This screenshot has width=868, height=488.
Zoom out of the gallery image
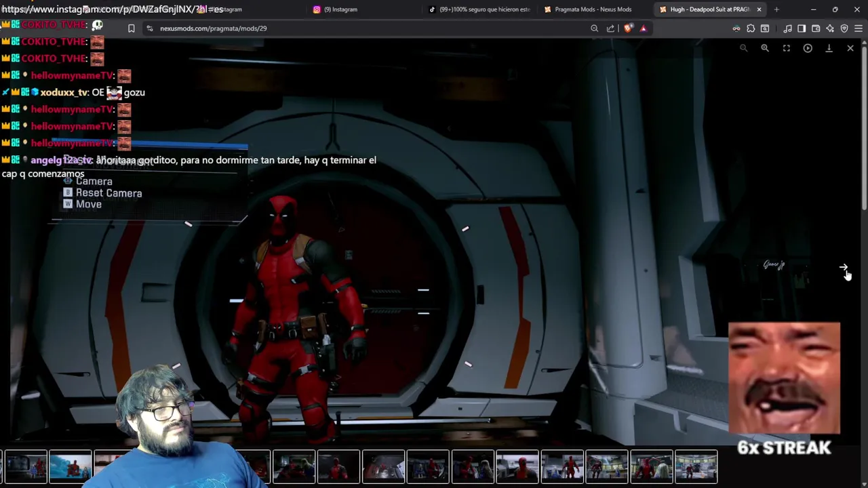point(744,48)
